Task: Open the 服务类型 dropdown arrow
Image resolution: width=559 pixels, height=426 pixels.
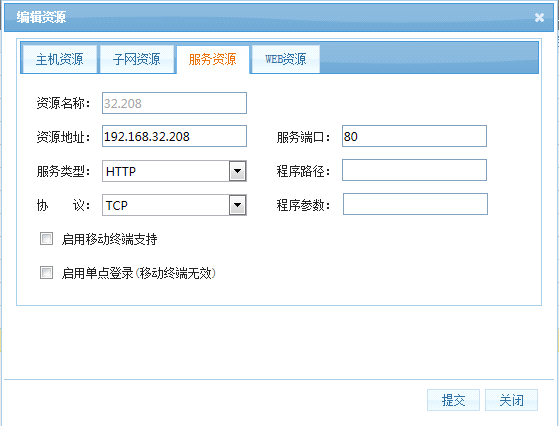Action: point(237,171)
